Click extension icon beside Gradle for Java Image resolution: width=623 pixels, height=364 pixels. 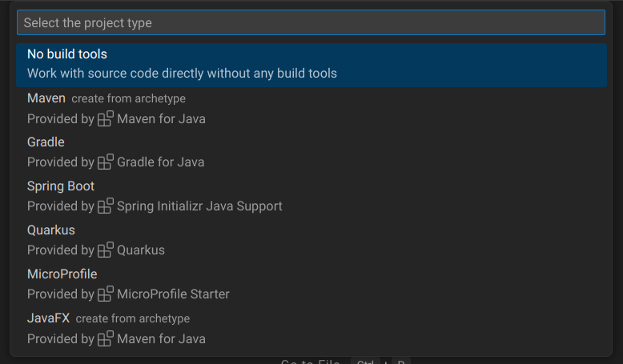point(105,162)
